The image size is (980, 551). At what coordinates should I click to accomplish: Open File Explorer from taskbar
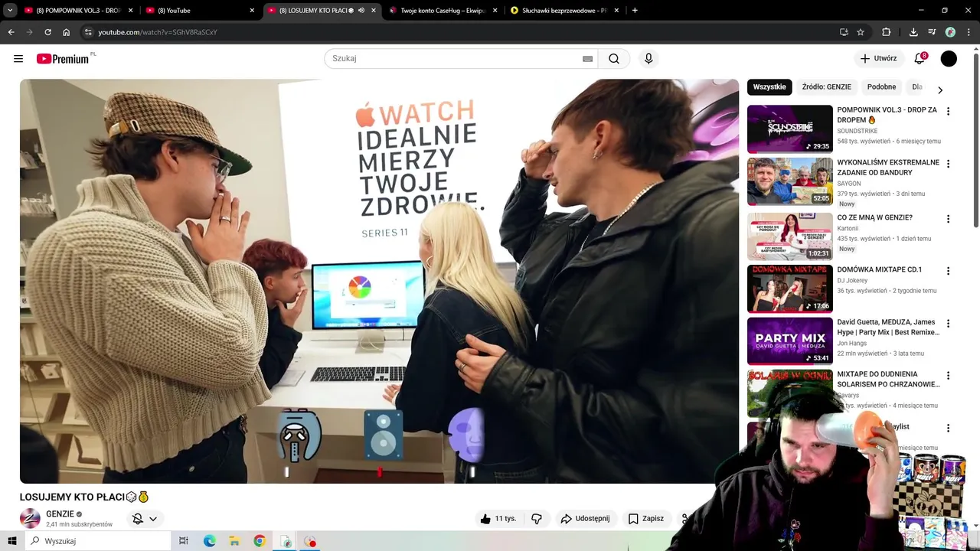tap(234, 541)
